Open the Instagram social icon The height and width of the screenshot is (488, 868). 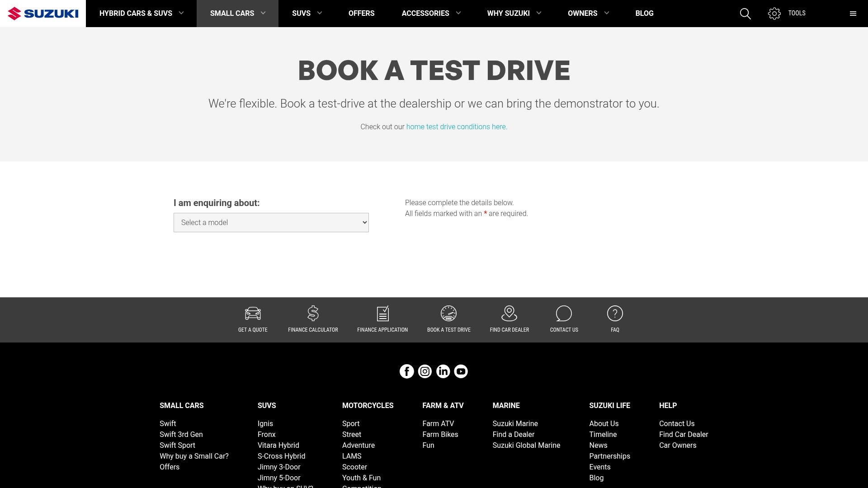[x=425, y=371]
